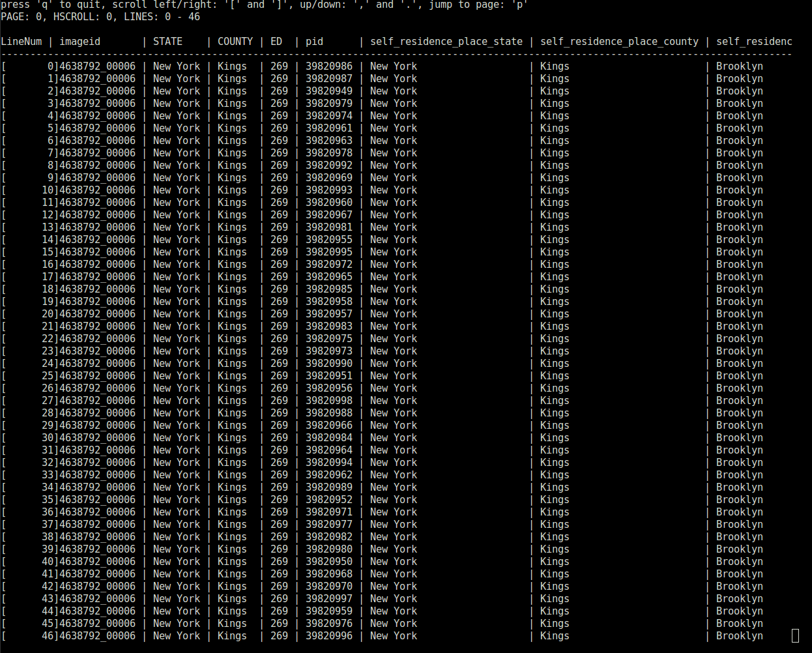The image size is (812, 653).
Task: Select pid value 39820963
Action: [x=329, y=140]
